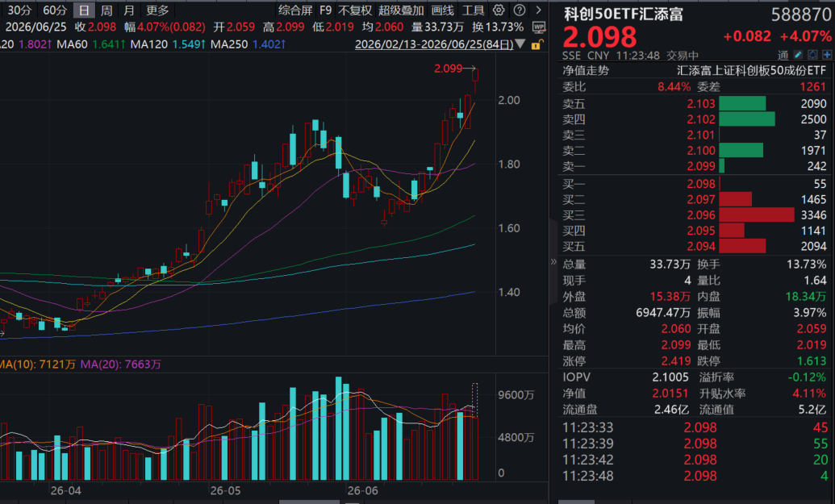The image size is (835, 504).
Task: Click the WP monitor icon
Action: click(x=539, y=27)
